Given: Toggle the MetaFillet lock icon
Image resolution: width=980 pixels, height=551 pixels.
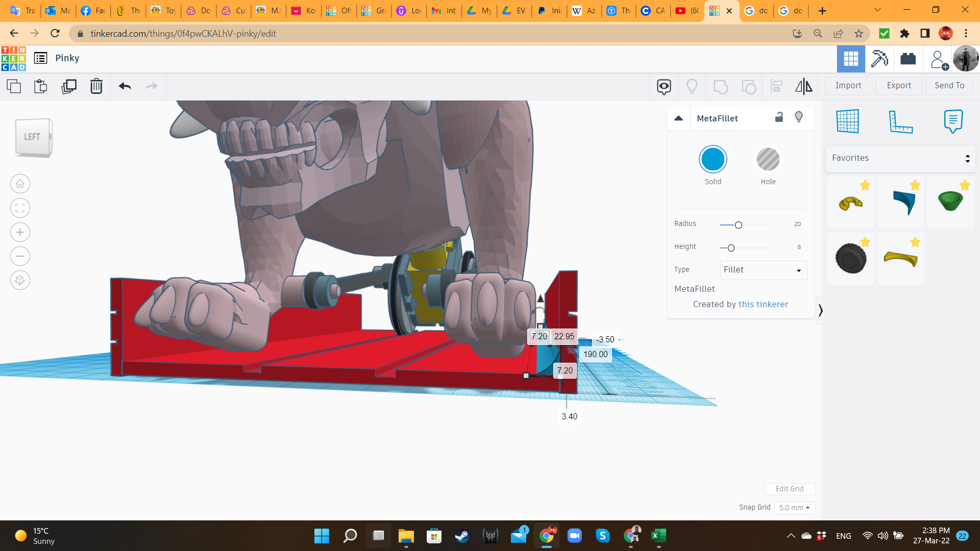Looking at the screenshot, I should (x=779, y=117).
